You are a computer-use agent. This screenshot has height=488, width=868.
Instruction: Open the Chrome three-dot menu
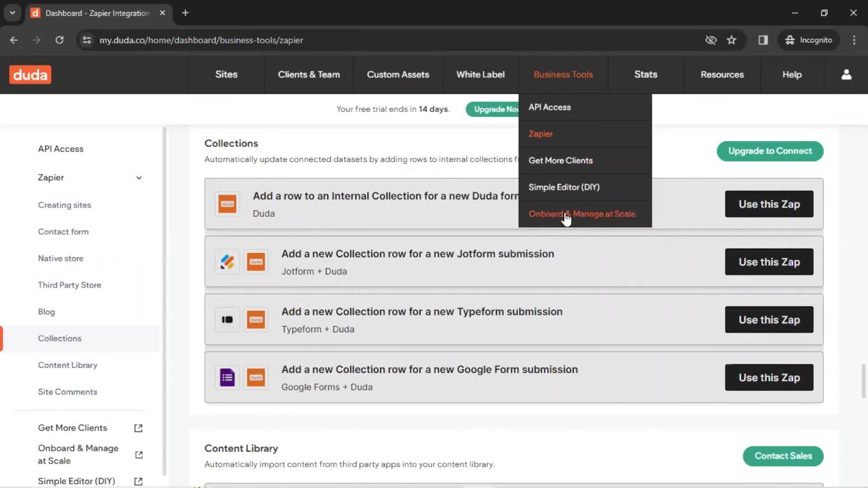(854, 40)
